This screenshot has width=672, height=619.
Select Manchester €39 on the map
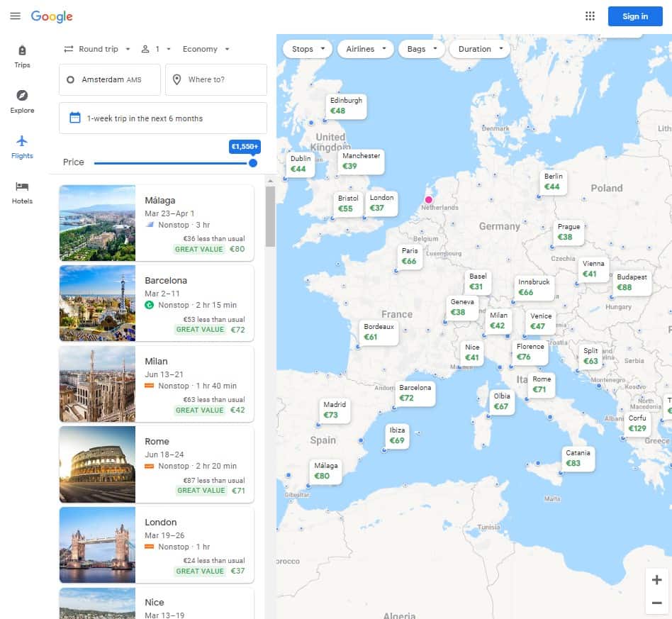click(x=361, y=161)
